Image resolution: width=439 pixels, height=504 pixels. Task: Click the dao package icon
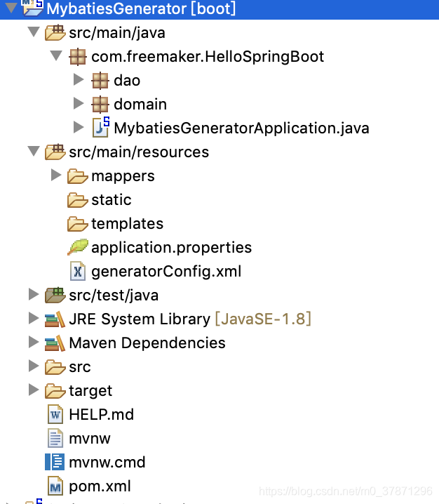pos(100,81)
